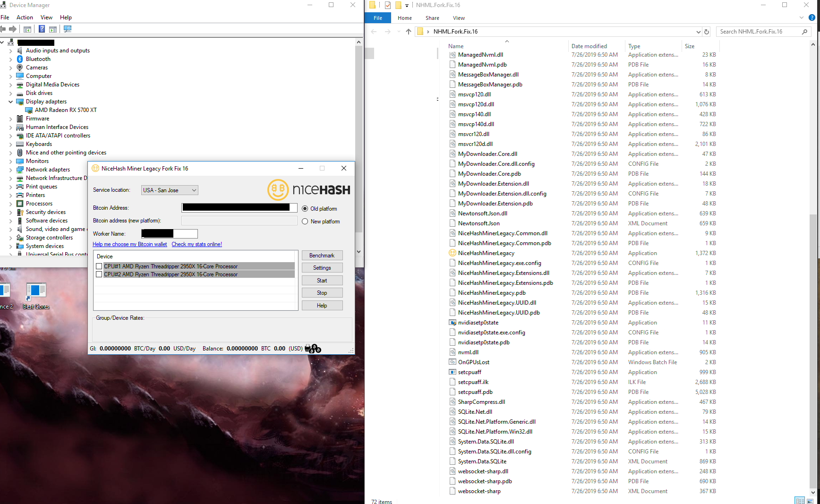Click Explorer refresh button next to address bar
Image resolution: width=820 pixels, height=504 pixels.
click(x=707, y=32)
